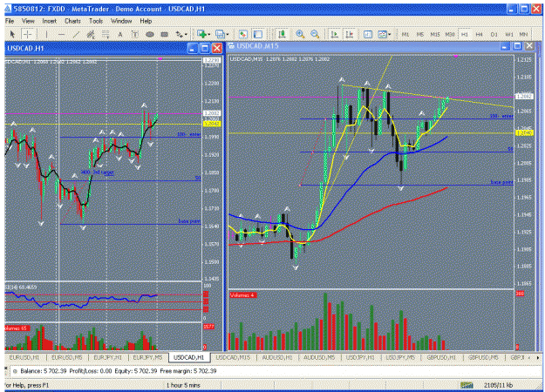Switch to EURUSD,H1 chart tab
This screenshot has width=545, height=392.
pyautogui.click(x=24, y=357)
